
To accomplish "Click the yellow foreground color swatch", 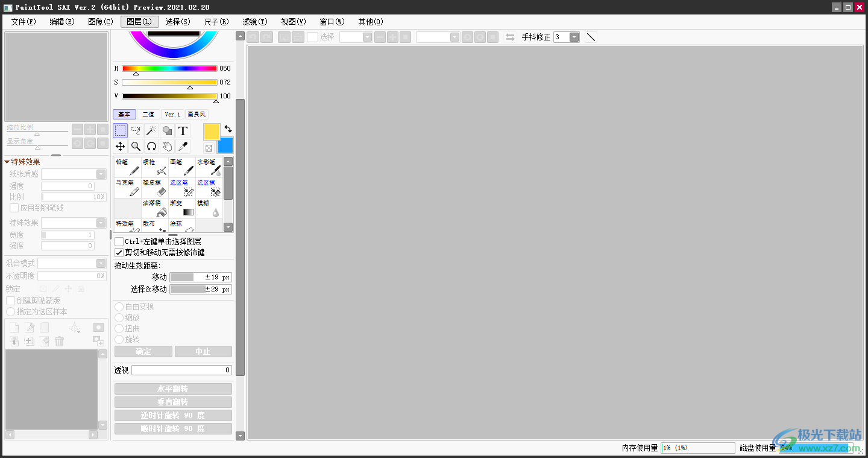I will (212, 132).
